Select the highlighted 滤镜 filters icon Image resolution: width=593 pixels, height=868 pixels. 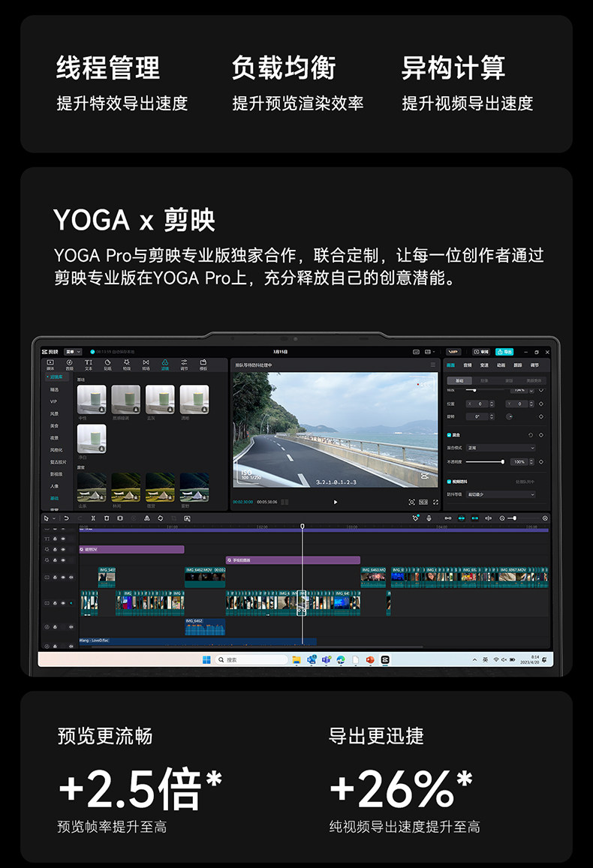(165, 365)
